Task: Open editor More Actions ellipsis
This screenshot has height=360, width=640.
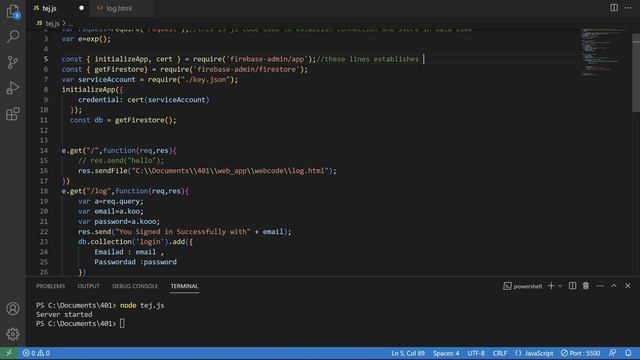Action: (x=628, y=8)
